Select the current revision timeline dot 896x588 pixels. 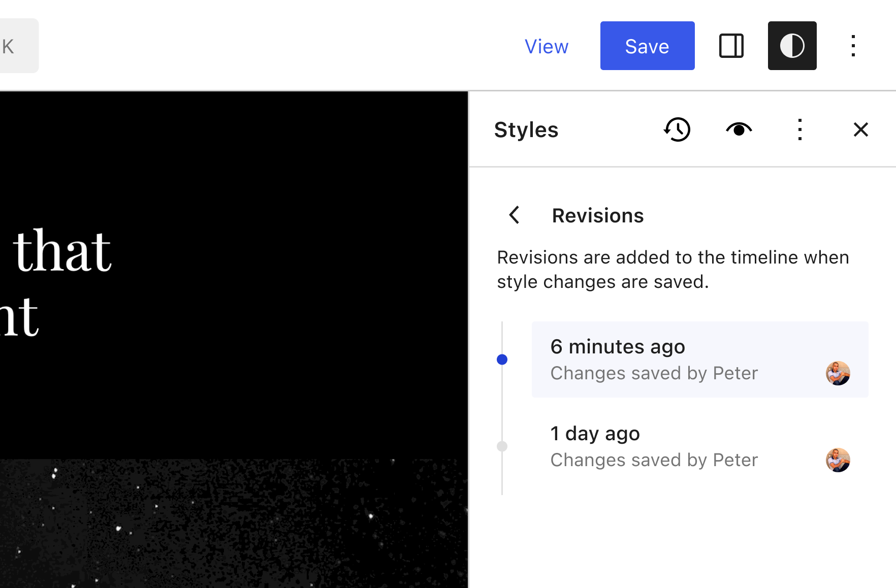pos(502,359)
